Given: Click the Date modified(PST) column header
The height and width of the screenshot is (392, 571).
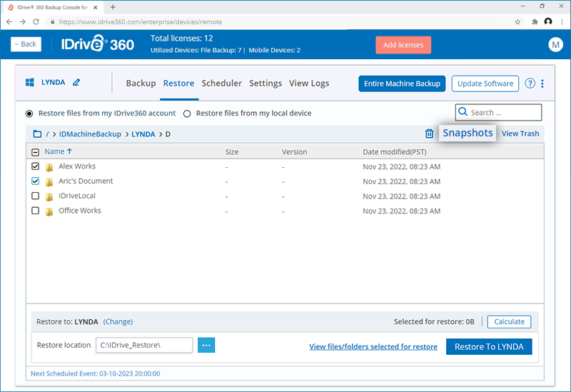Looking at the screenshot, I should click(x=395, y=152).
